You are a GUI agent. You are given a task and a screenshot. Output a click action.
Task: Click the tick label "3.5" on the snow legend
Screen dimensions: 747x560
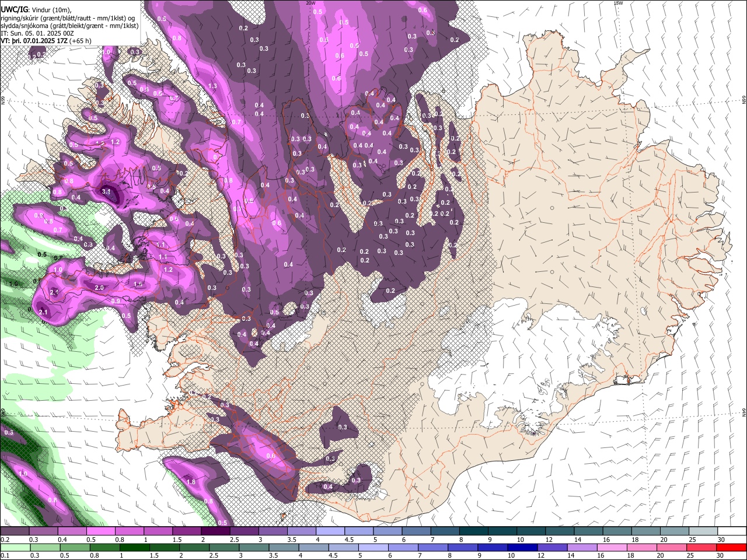pyautogui.click(x=291, y=540)
